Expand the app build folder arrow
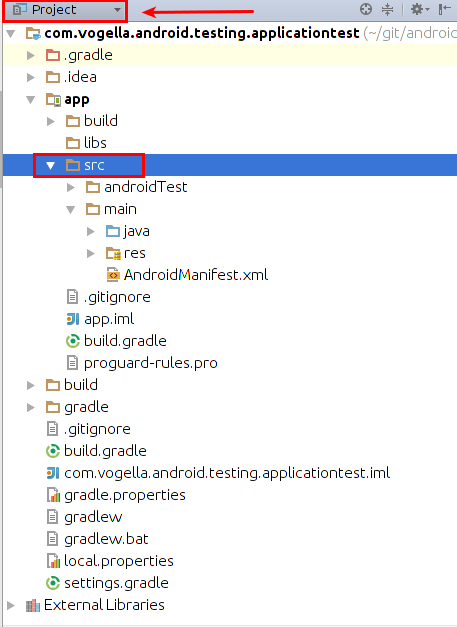The width and height of the screenshot is (457, 627). (51, 121)
